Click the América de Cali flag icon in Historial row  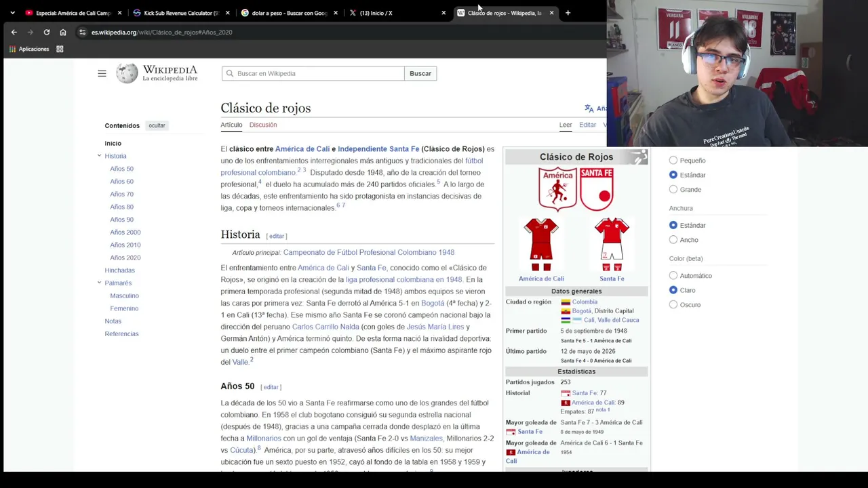566,403
